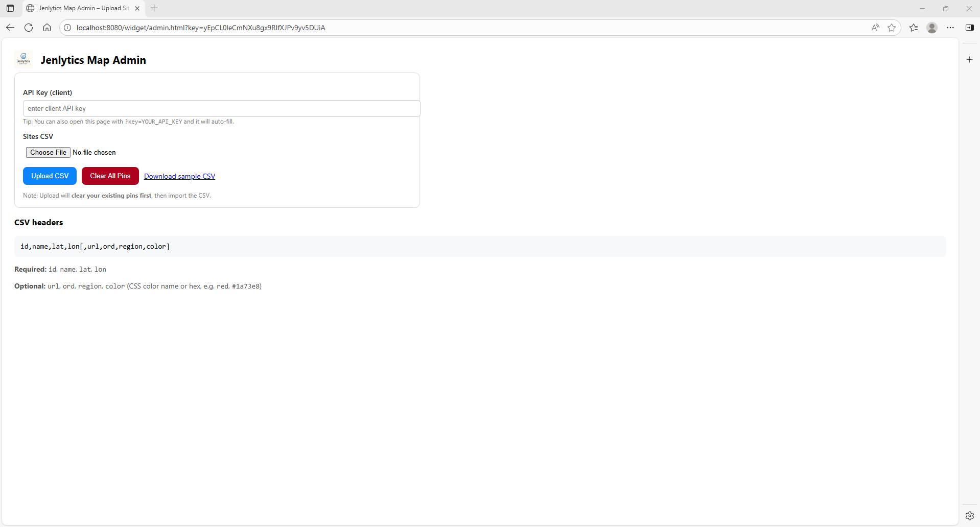The height and width of the screenshot is (527, 980).
Task: Open the browser profile menu
Action: (931, 28)
